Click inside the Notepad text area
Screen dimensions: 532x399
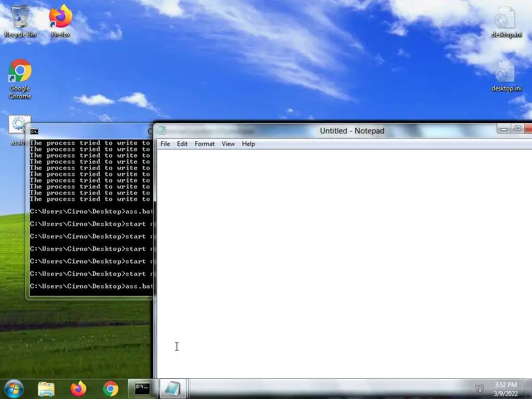[344, 263]
